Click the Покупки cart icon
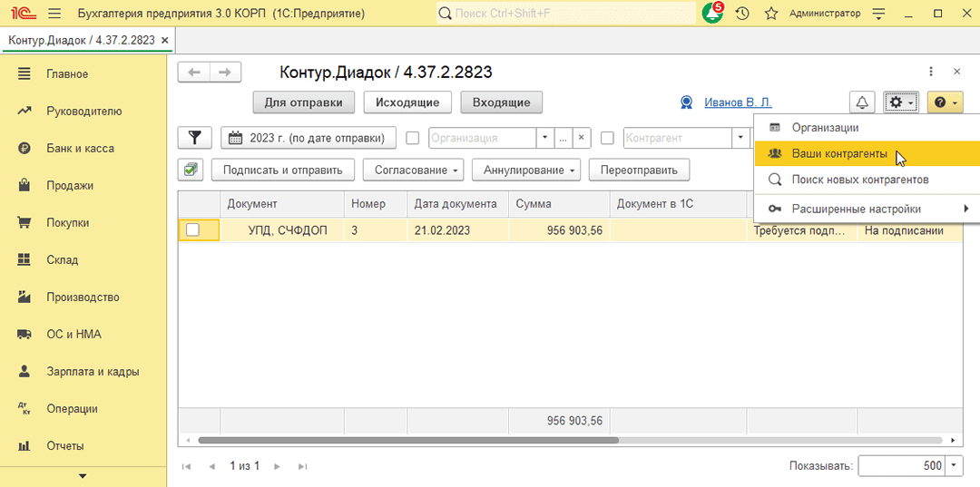The image size is (980, 487). [x=24, y=223]
